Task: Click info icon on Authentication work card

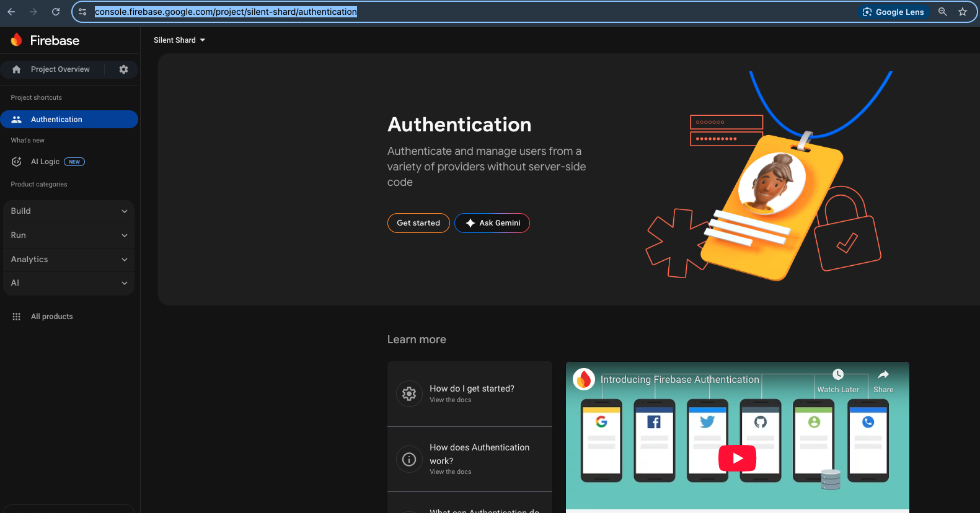Action: [409, 459]
